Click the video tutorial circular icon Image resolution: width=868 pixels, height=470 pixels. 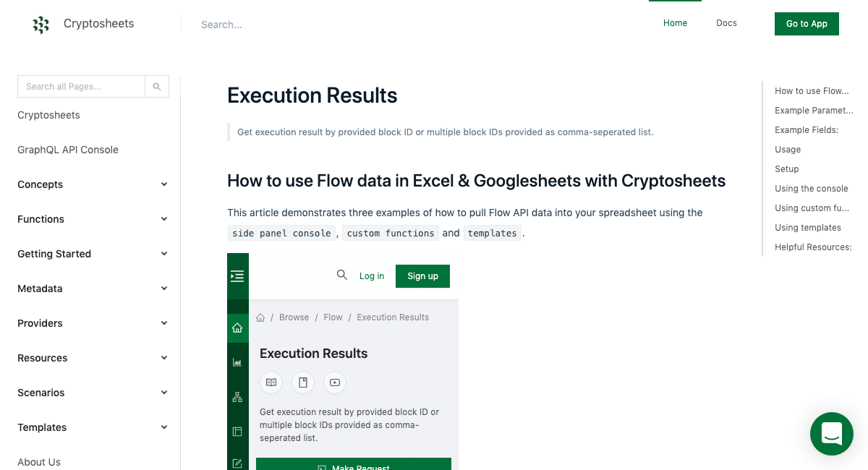point(335,383)
